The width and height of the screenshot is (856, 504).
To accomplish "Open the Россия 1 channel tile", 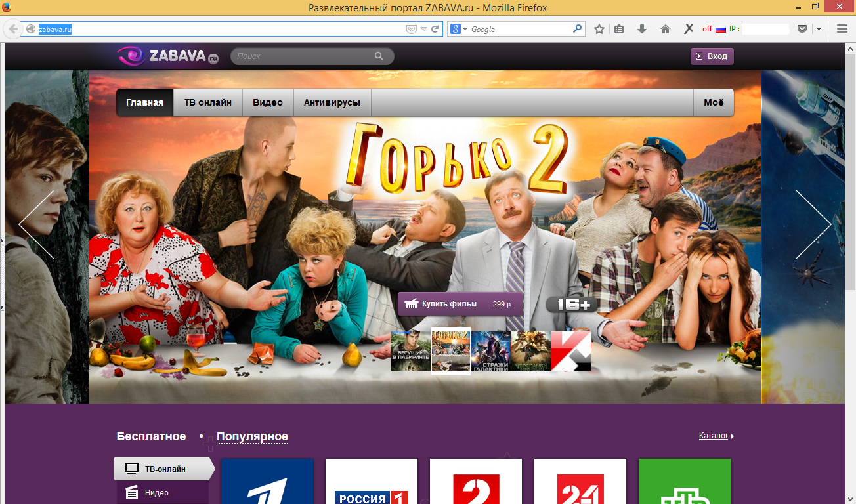I will tap(372, 481).
